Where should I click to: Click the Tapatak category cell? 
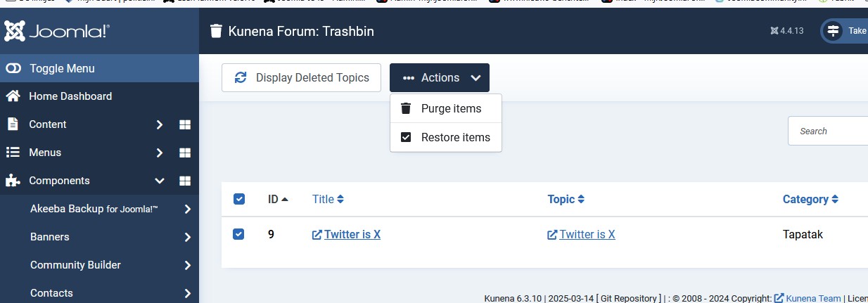click(x=803, y=234)
